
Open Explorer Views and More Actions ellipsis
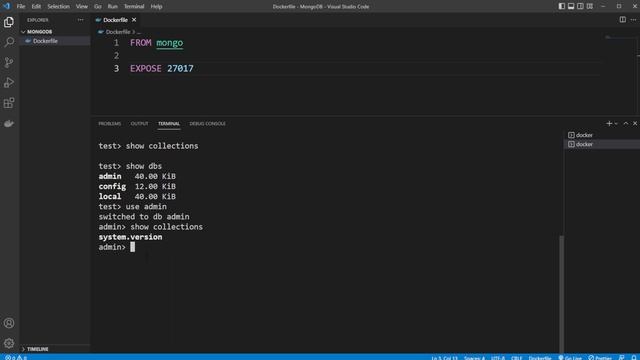click(x=80, y=20)
